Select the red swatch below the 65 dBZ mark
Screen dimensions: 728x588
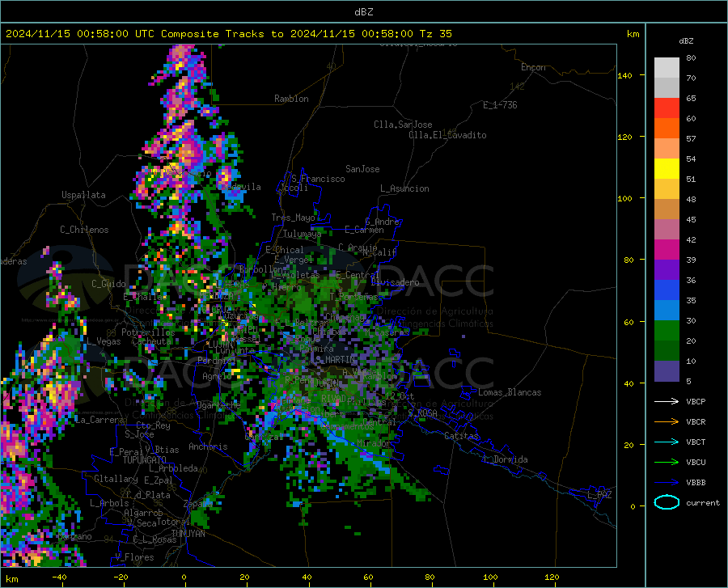pos(667,108)
